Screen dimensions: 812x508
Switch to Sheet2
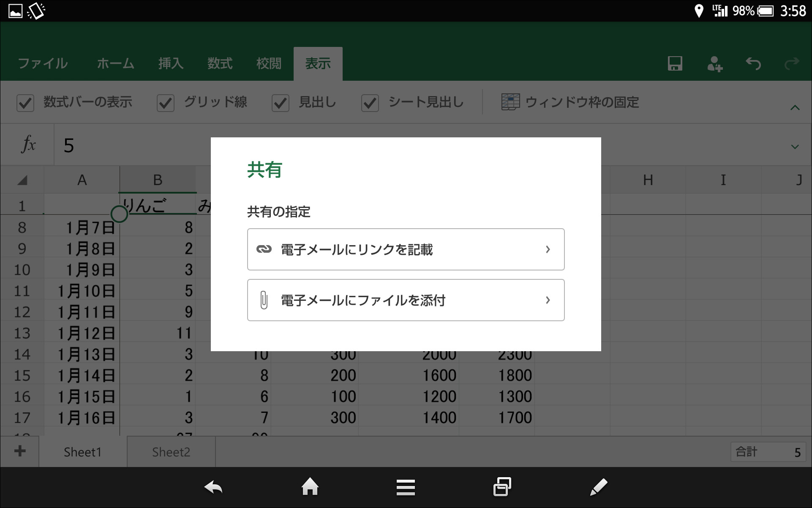(x=171, y=451)
